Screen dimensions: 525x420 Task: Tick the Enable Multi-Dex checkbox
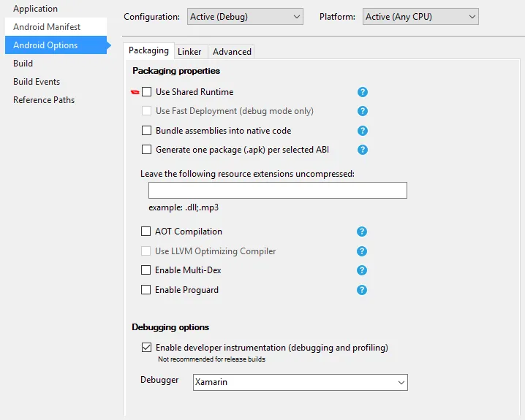pos(146,270)
